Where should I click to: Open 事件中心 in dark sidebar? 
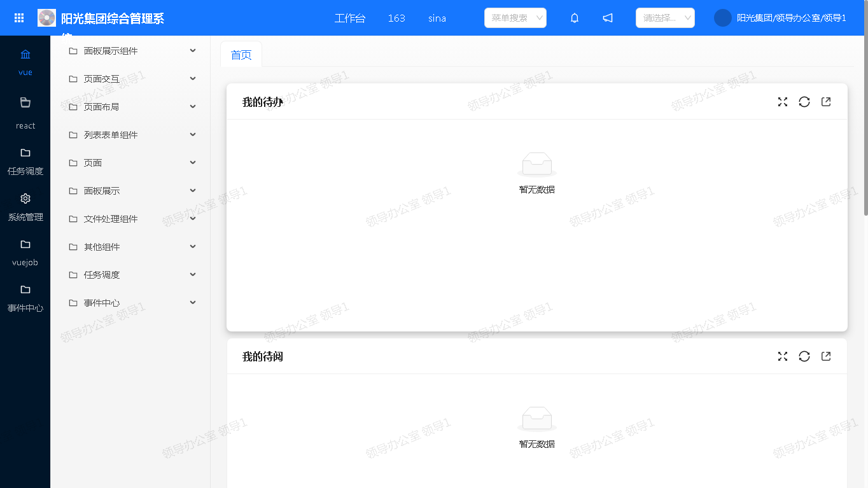[25, 298]
